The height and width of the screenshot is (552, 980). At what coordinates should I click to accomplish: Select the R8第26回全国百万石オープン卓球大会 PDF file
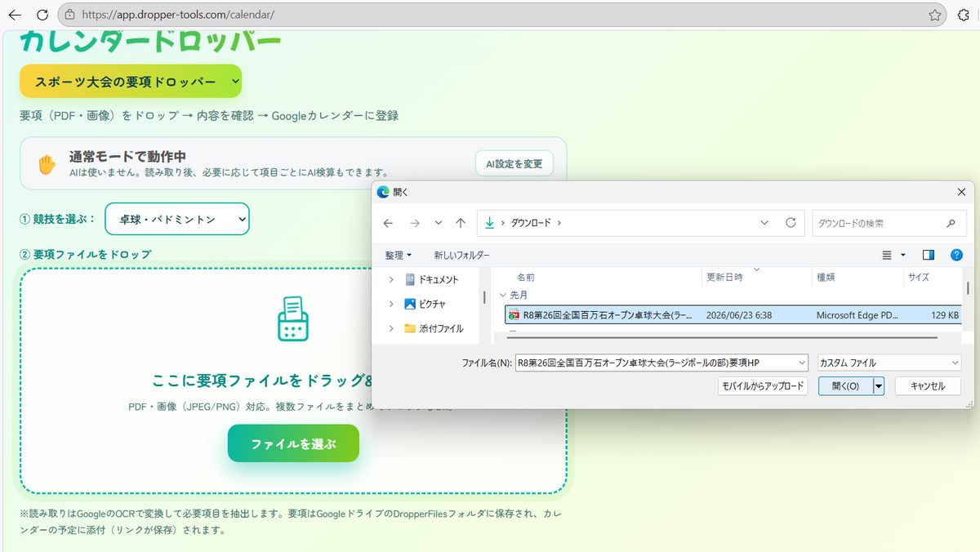coord(733,314)
